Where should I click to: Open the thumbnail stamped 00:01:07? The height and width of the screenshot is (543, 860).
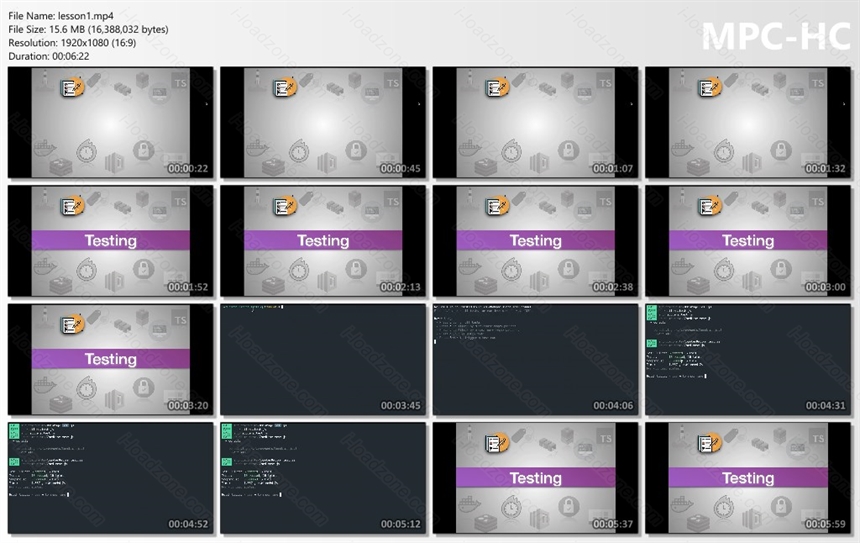[x=535, y=122]
